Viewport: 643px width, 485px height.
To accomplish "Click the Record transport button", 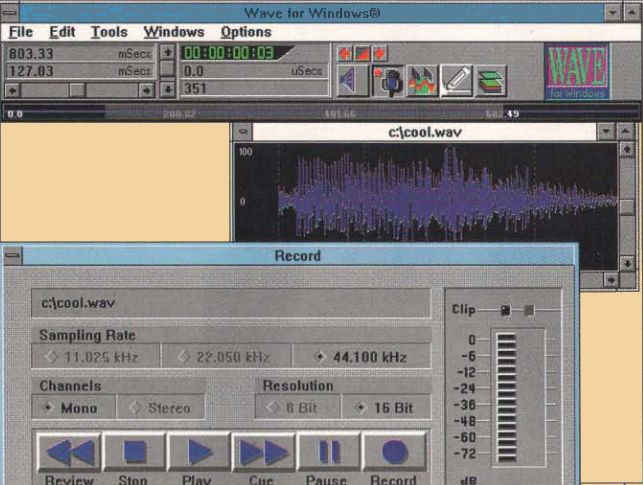I will pyautogui.click(x=394, y=452).
